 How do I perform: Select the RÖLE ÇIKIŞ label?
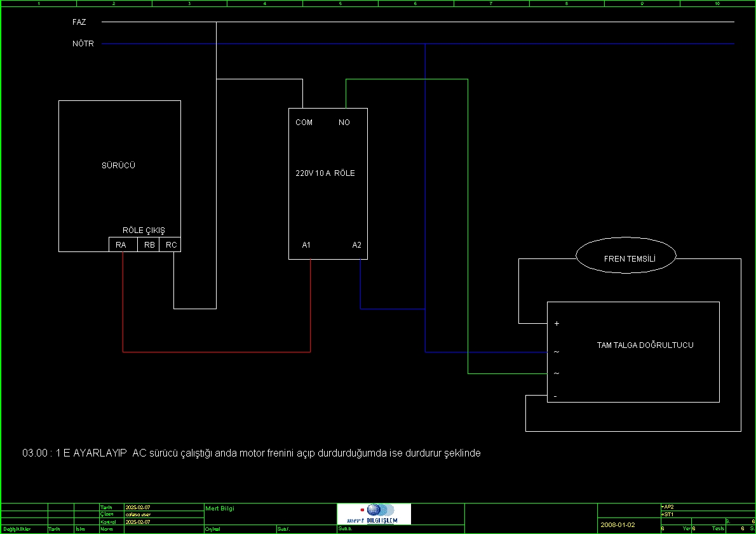pyautogui.click(x=144, y=230)
